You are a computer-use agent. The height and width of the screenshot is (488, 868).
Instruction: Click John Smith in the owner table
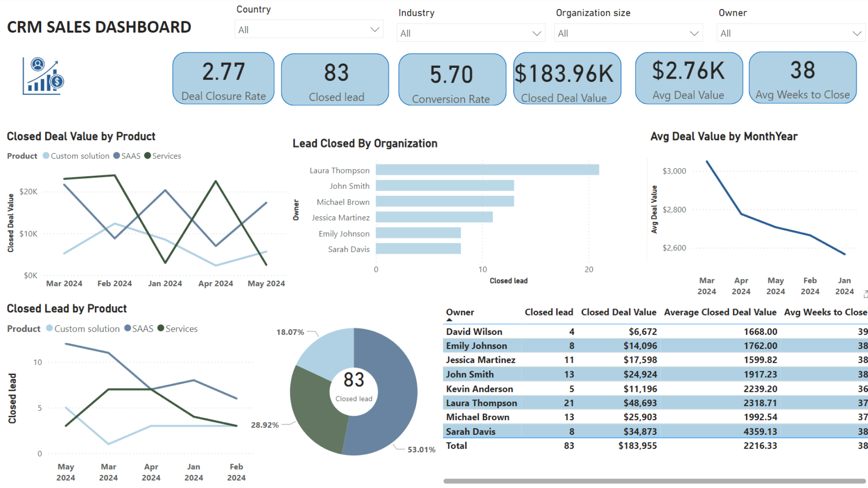click(470, 375)
